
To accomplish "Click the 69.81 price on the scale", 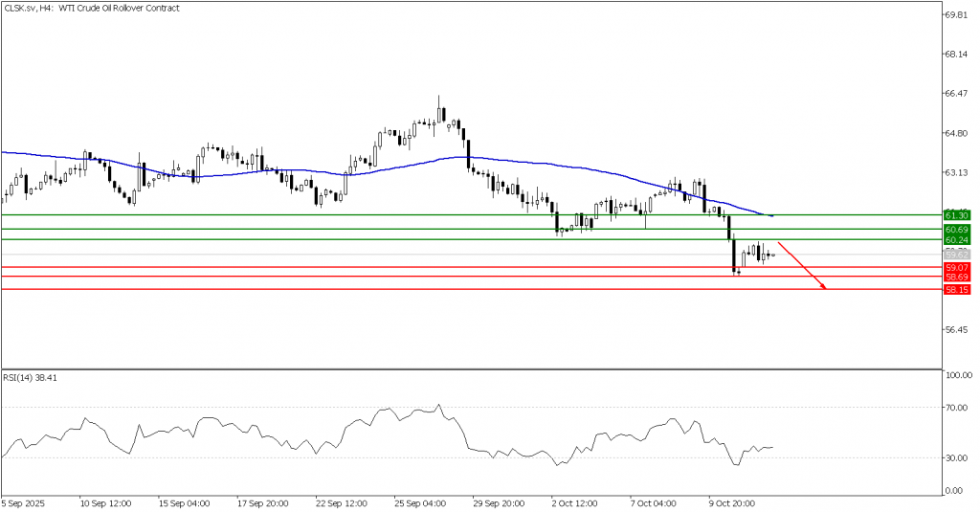I will tap(959, 15).
